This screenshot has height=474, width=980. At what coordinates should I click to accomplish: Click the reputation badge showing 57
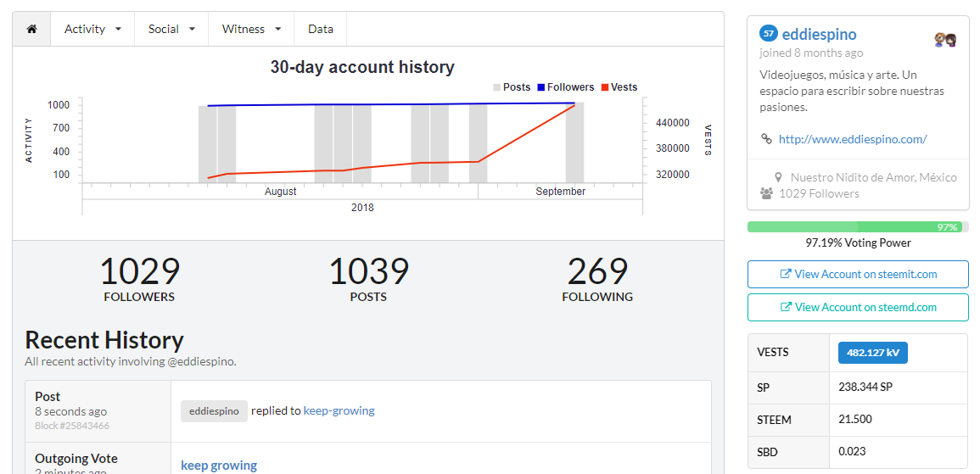point(769,34)
